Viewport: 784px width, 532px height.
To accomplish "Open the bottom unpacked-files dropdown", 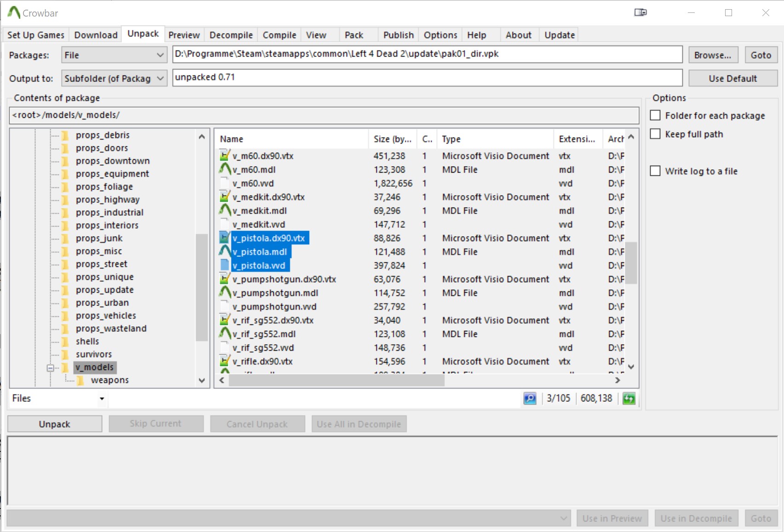I will (x=289, y=518).
